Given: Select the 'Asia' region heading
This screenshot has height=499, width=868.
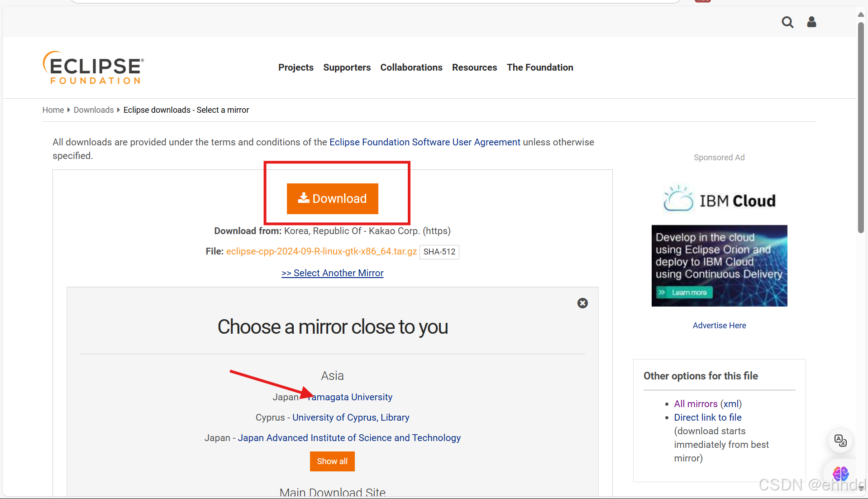Looking at the screenshot, I should (332, 376).
